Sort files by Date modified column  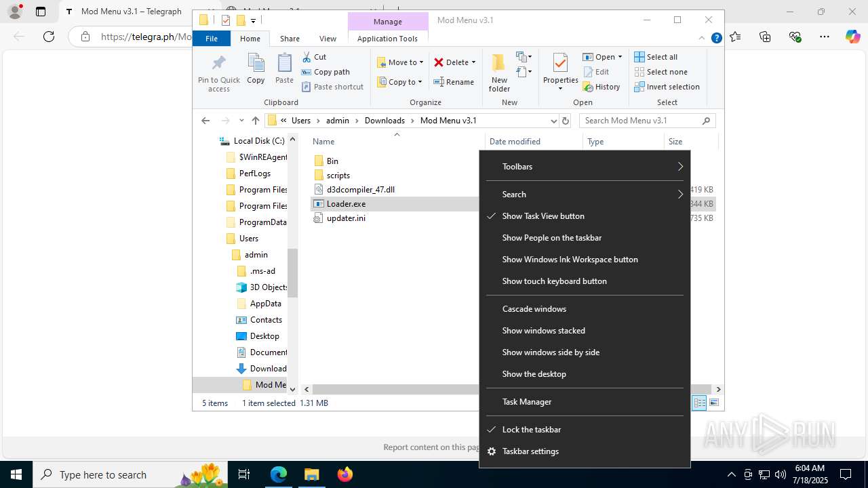point(515,142)
